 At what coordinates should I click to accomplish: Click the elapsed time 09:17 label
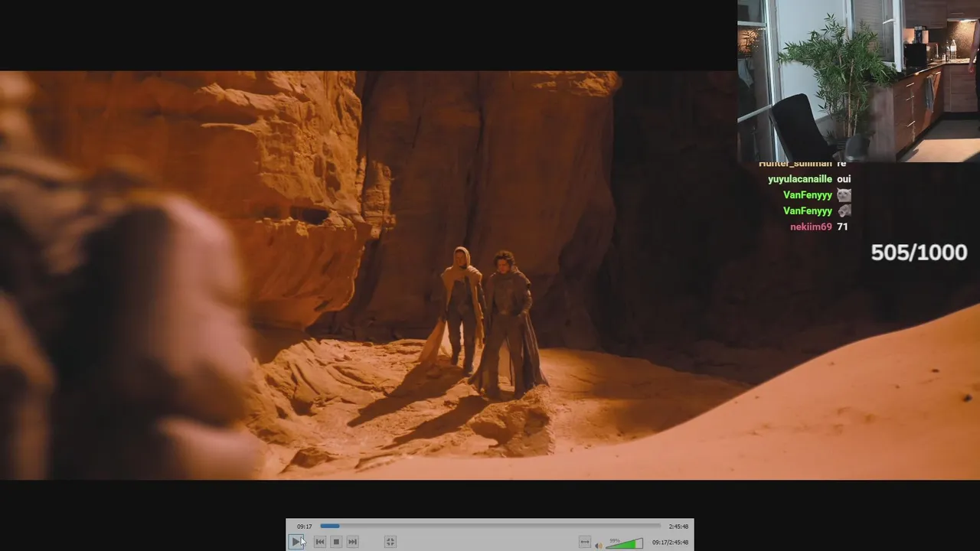(305, 527)
